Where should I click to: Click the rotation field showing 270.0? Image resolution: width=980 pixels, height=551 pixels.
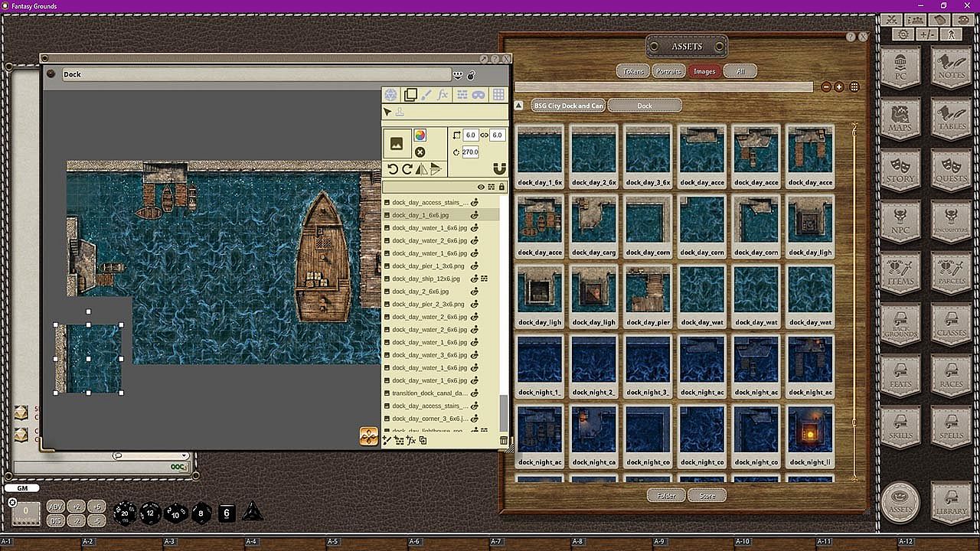click(x=470, y=152)
